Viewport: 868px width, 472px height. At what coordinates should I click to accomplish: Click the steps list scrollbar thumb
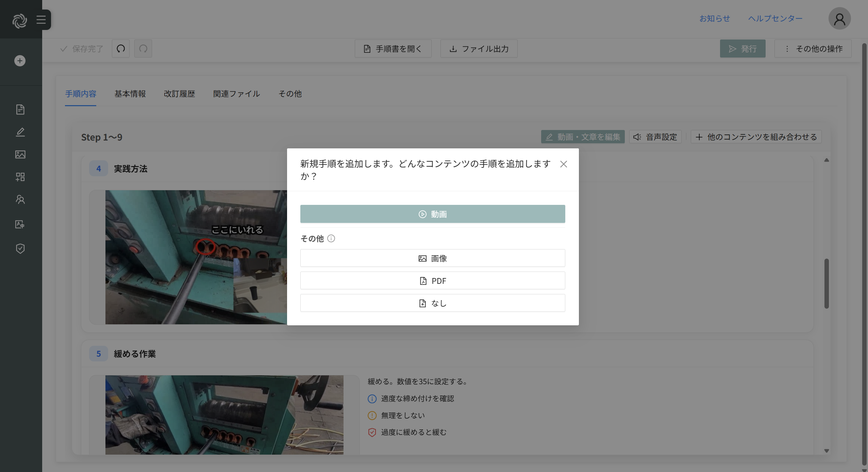826,283
